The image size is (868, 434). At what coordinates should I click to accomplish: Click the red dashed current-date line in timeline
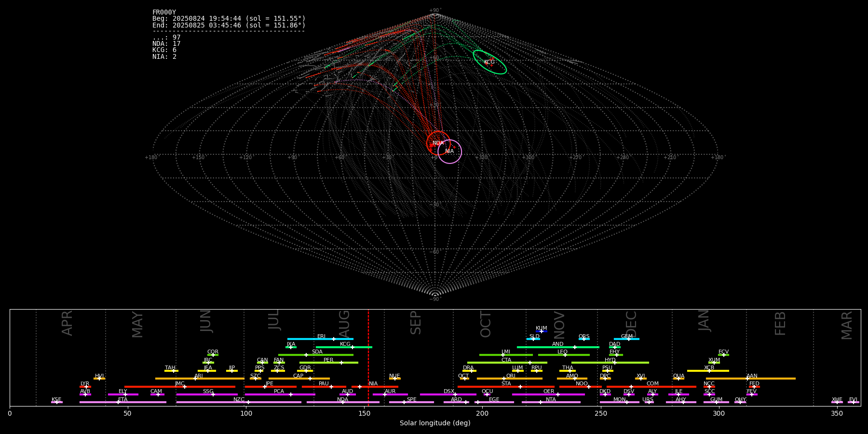[x=368, y=357]
